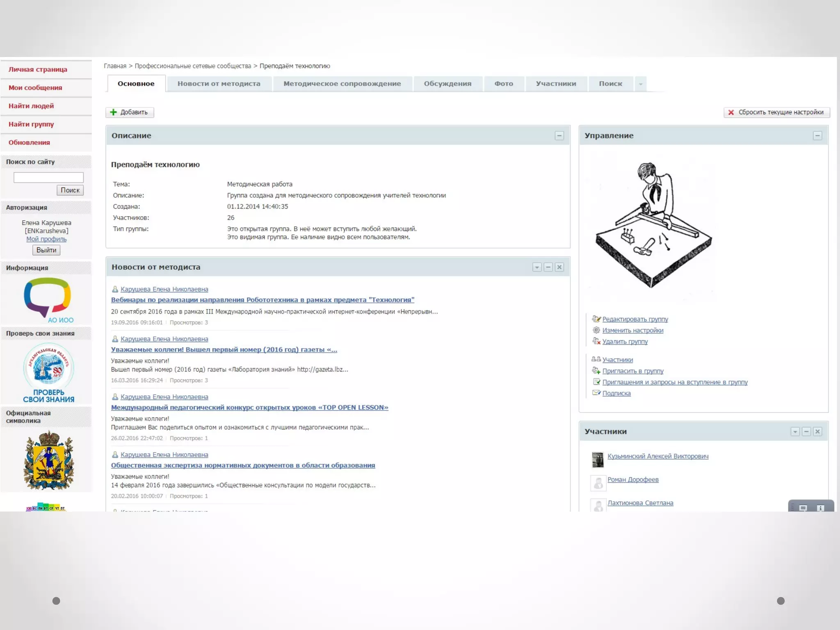This screenshot has width=840, height=630.
Task: Click the Delete group icon
Action: (596, 341)
